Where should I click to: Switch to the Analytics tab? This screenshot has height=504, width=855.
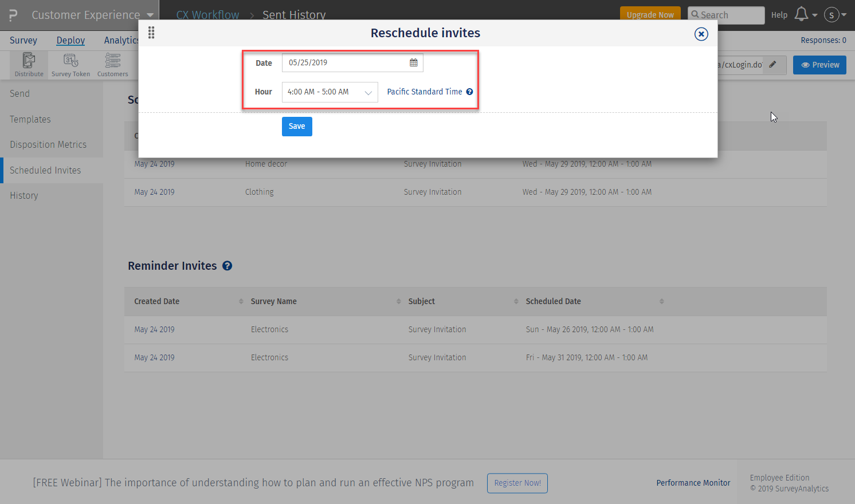tap(121, 40)
